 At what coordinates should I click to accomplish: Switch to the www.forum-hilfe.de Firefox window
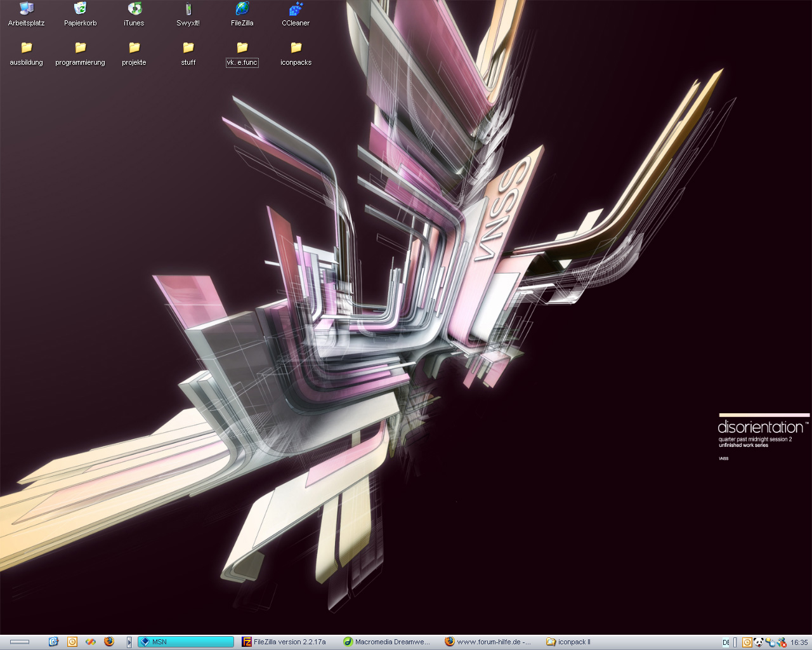490,642
